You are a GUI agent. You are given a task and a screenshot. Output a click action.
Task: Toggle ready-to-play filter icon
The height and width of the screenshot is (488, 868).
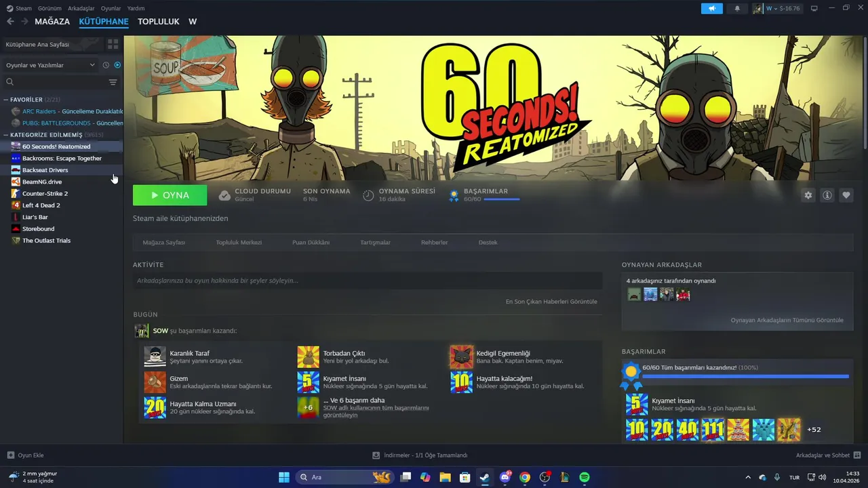click(117, 65)
